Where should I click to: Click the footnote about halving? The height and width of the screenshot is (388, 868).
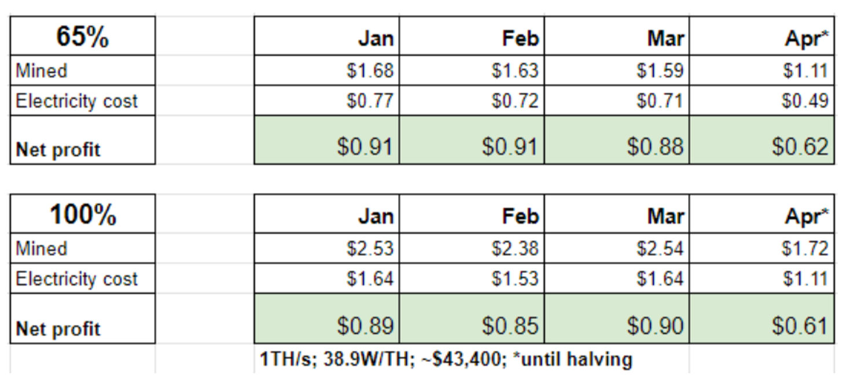446,360
